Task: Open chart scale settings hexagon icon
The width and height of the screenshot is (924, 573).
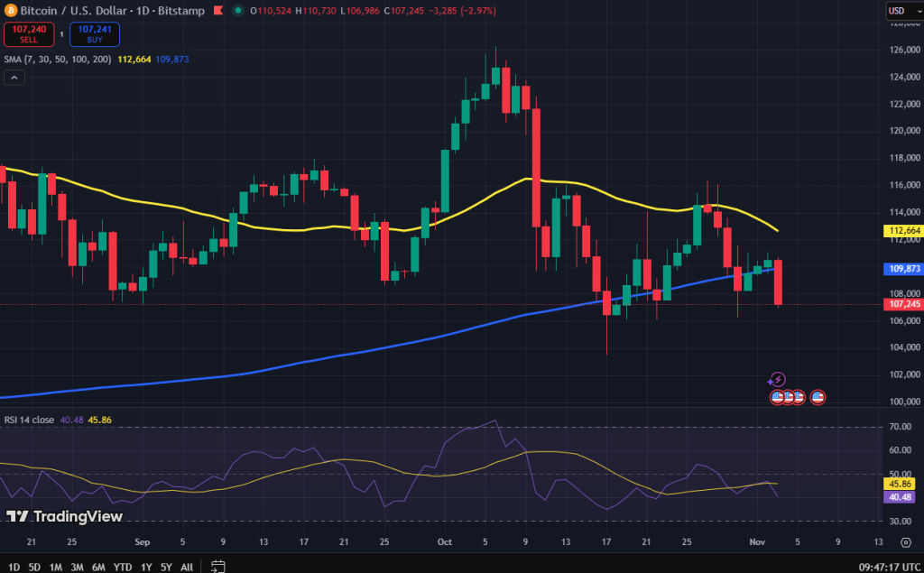Action: pos(906,541)
